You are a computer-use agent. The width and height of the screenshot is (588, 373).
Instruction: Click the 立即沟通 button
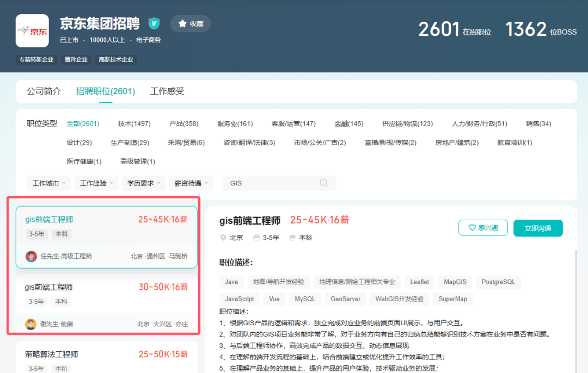[538, 228]
